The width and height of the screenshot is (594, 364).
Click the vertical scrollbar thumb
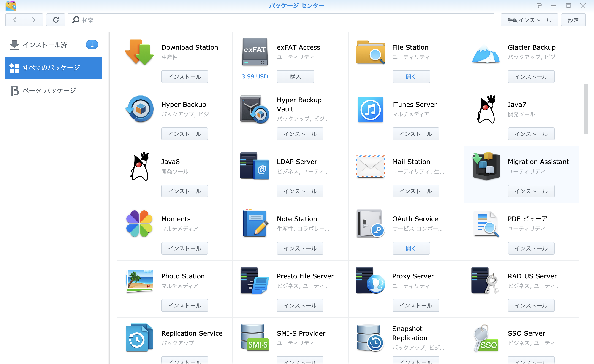point(586,109)
